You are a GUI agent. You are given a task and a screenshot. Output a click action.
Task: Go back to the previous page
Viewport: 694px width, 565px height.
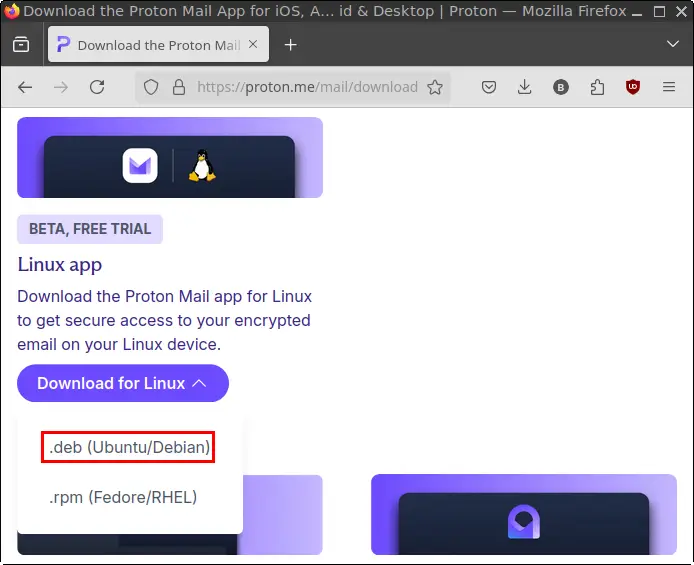click(25, 87)
